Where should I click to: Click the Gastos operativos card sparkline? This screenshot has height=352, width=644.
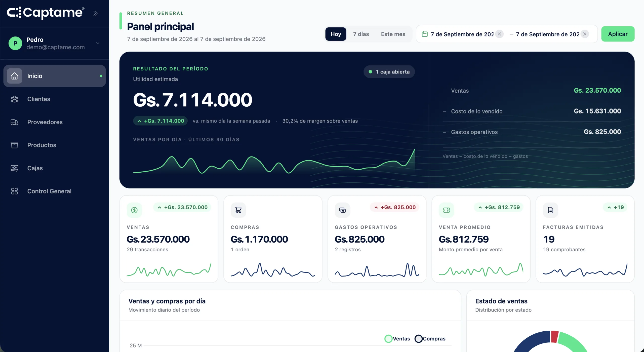tap(377, 270)
